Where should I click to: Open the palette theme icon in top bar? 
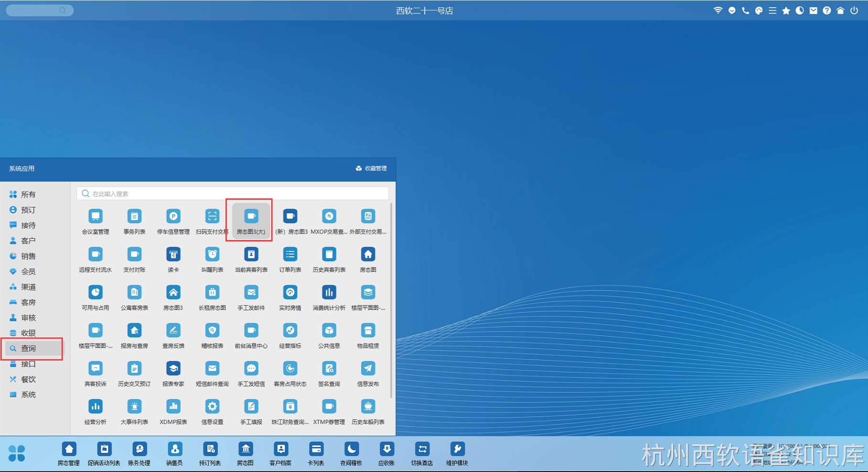(x=759, y=11)
